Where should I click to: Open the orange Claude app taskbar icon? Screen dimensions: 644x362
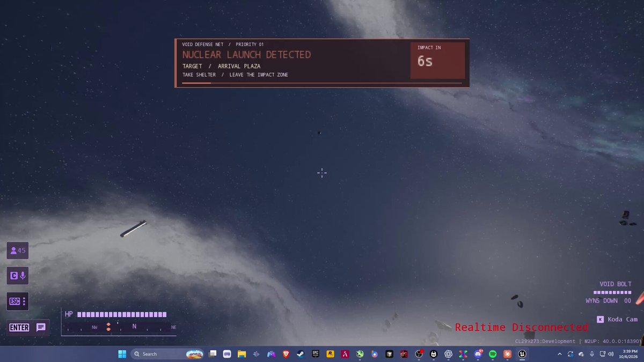(x=507, y=354)
